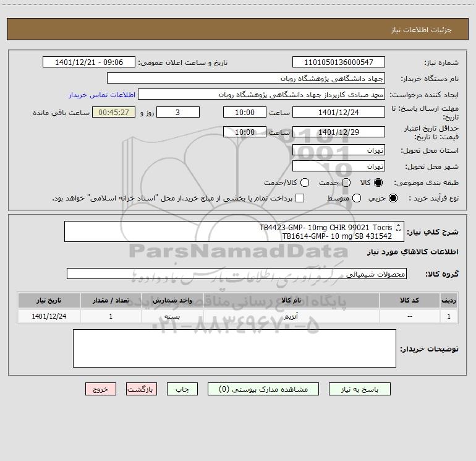Select the کالا radio button
The height and width of the screenshot is (461, 476).
coord(378,183)
